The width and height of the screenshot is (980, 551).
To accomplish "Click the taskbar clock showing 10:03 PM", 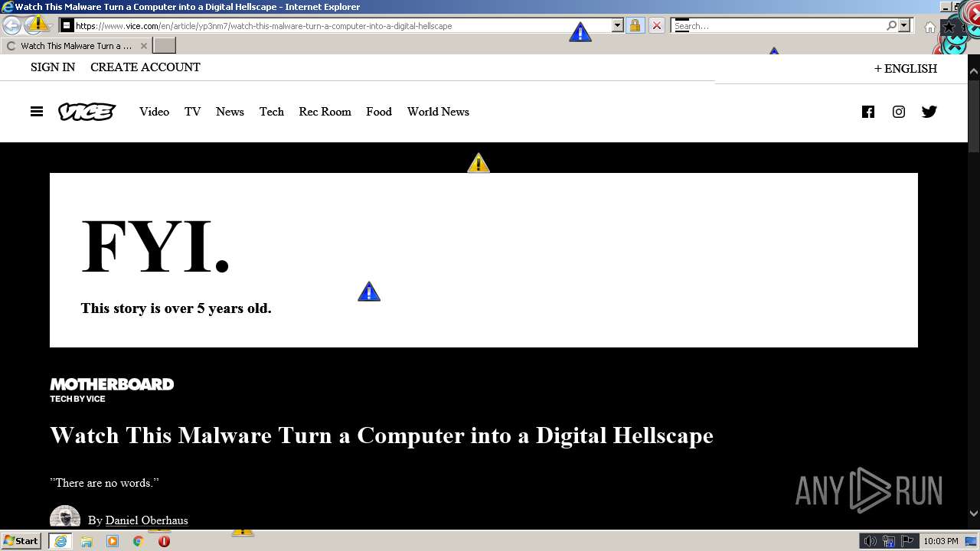I will (940, 541).
